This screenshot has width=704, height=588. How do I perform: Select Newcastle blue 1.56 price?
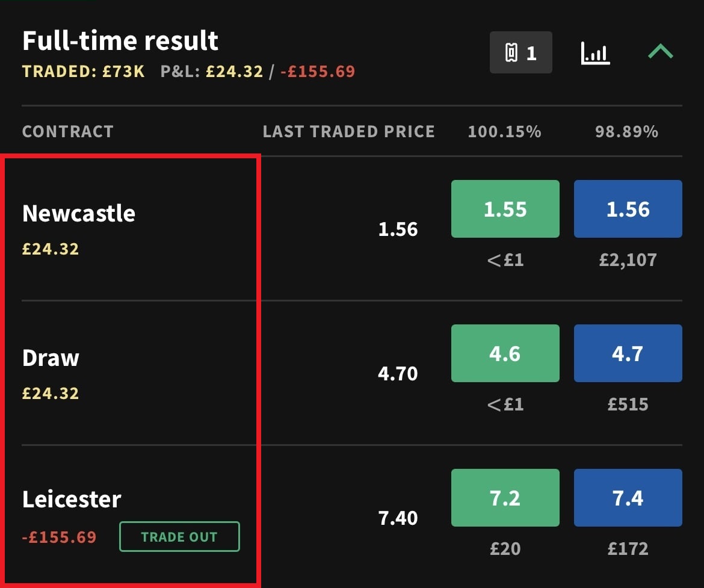pyautogui.click(x=628, y=209)
